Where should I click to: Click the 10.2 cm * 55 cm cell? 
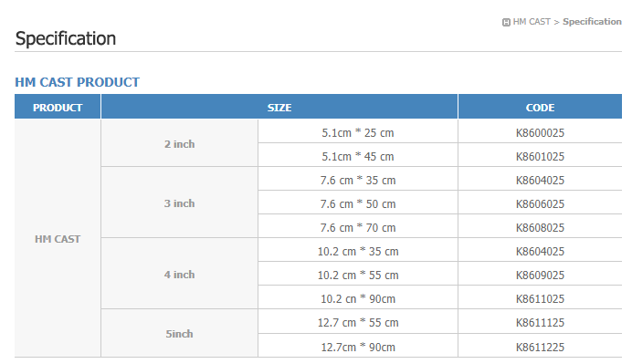coord(358,275)
